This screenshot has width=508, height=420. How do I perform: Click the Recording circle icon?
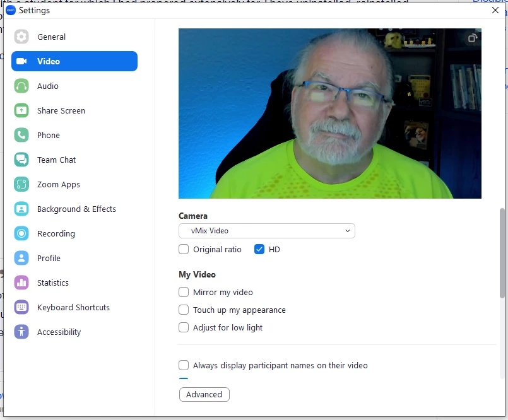point(21,233)
